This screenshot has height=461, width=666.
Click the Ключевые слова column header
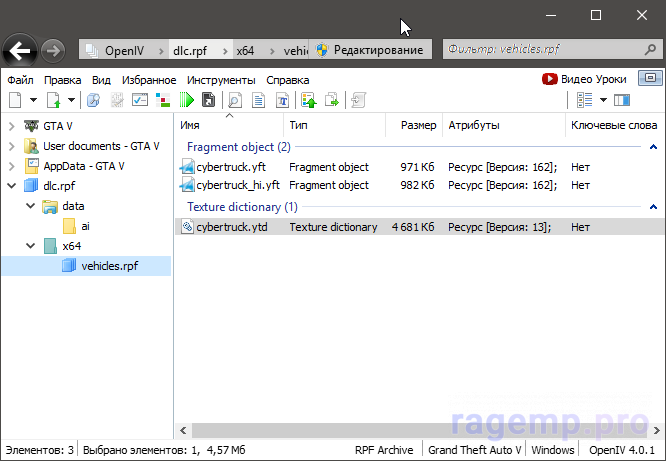pyautogui.click(x=614, y=125)
